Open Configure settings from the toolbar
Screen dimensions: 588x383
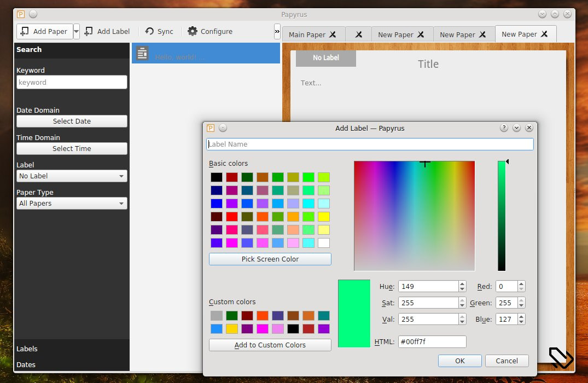coord(210,32)
